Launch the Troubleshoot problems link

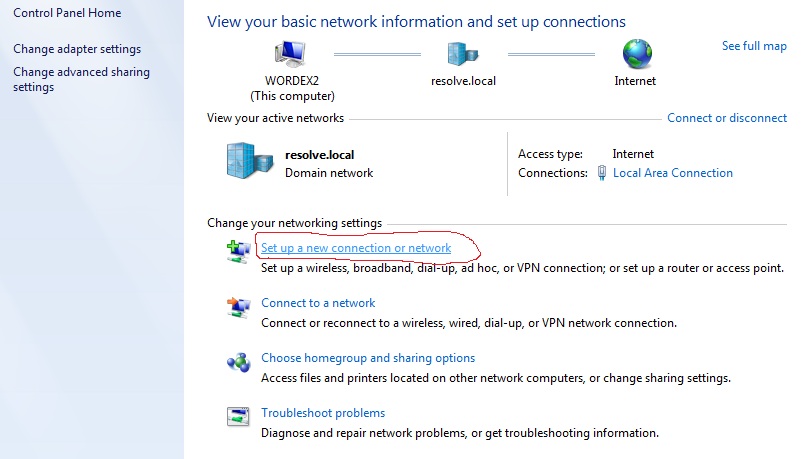323,413
